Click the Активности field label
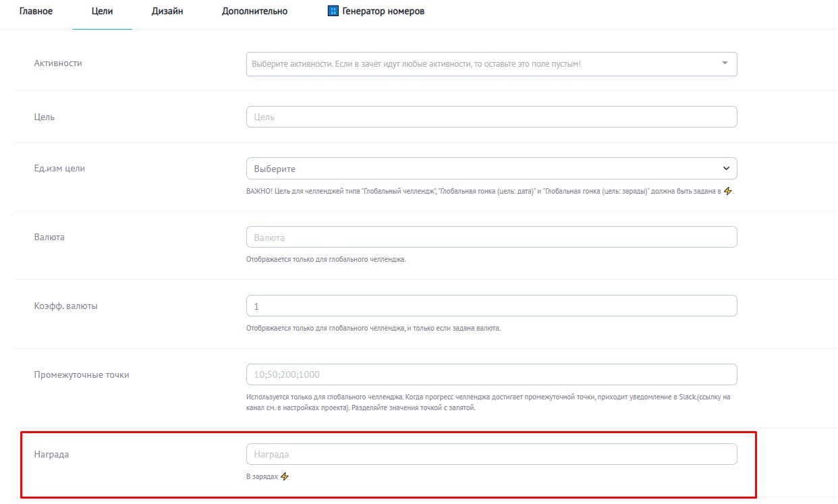838x504 pixels. pos(58,63)
